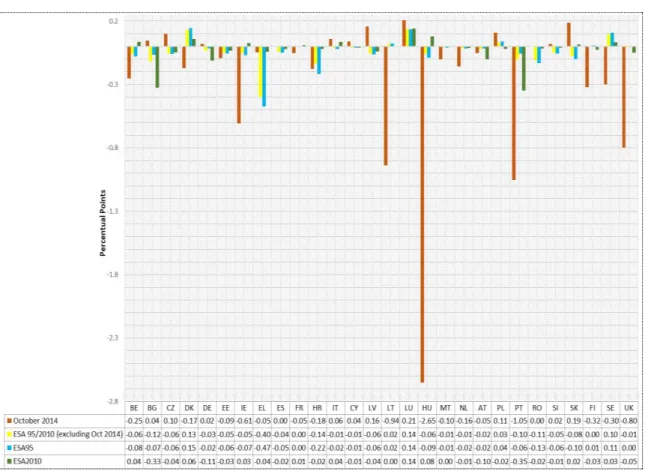The height and width of the screenshot is (471, 648).
Task: Click October 2014 value 0.21 for LU
Action: tap(409, 421)
